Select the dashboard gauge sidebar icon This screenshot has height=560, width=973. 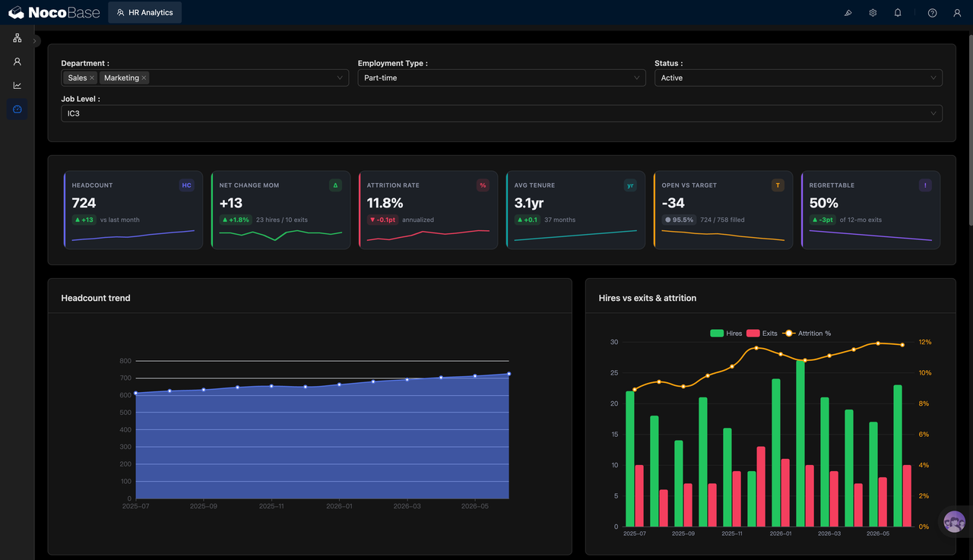17,109
